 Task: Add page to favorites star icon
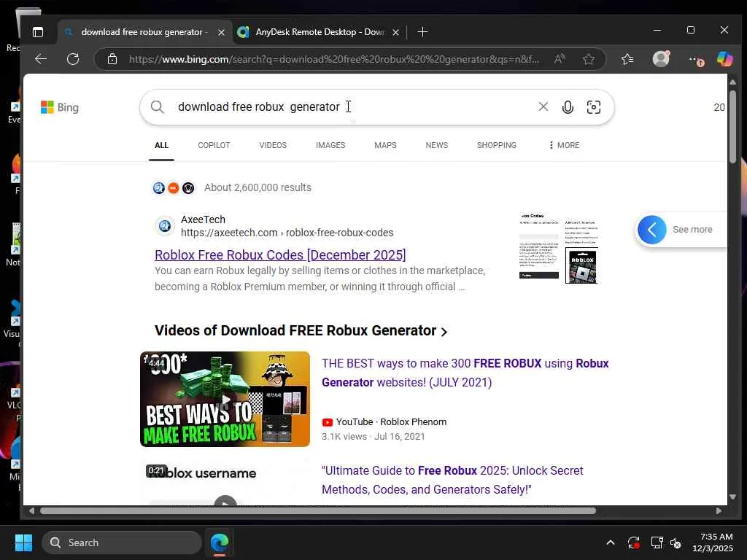589,59
